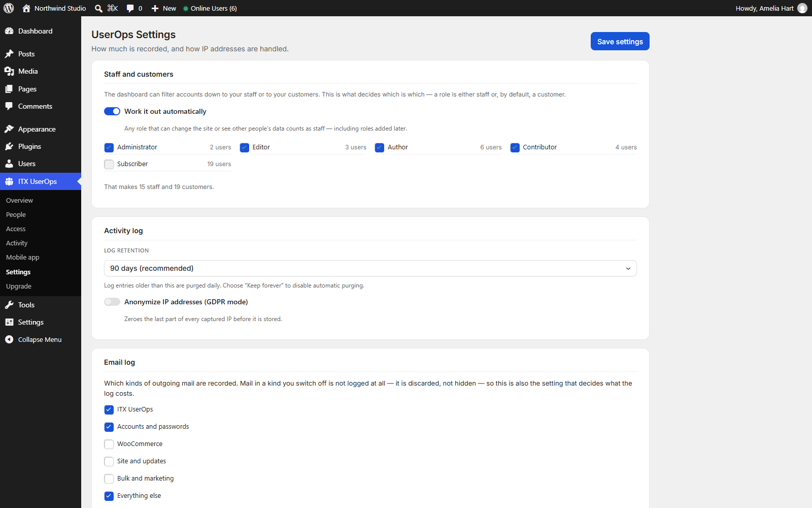Image resolution: width=812 pixels, height=508 pixels.
Task: Click the Appearance paintbrush icon
Action: [9, 129]
